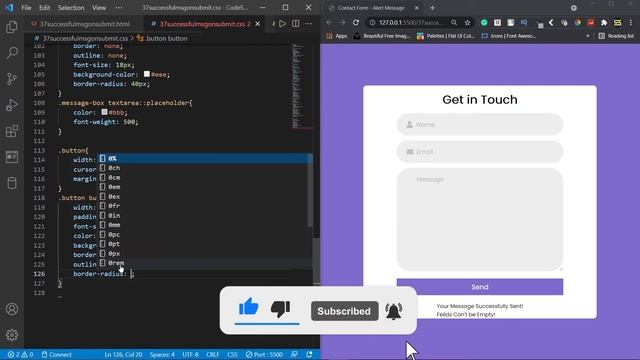The height and width of the screenshot is (360, 640).
Task: Open the #bbb color swatch picker
Action: (x=104, y=112)
